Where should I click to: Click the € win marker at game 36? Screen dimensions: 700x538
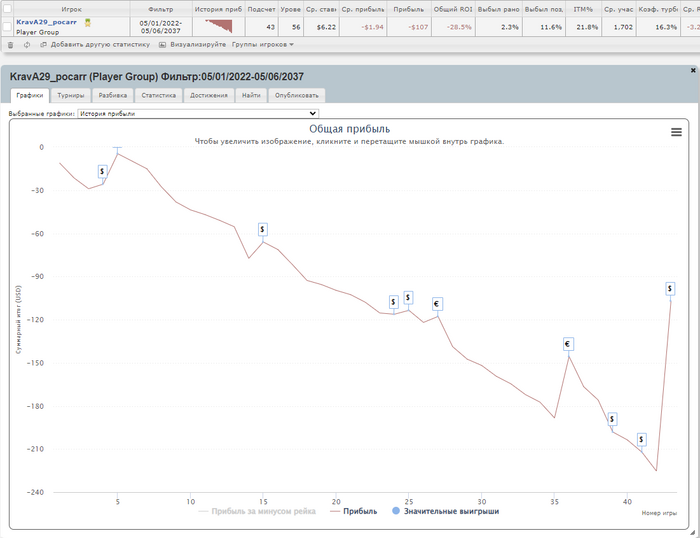tap(568, 344)
